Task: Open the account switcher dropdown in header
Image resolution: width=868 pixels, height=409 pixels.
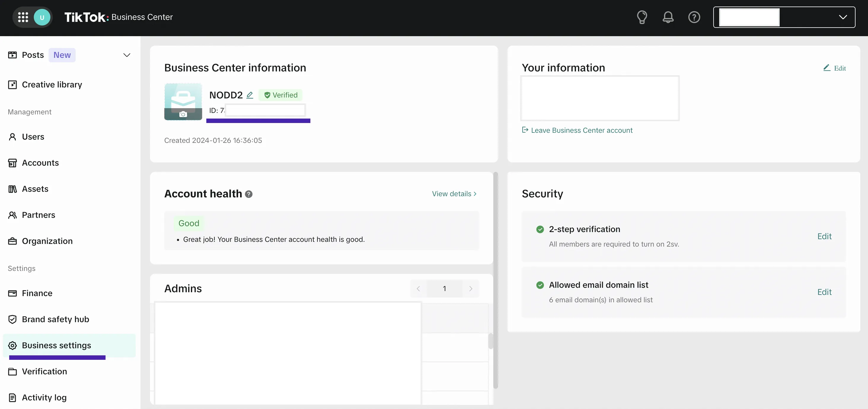Action: click(784, 17)
